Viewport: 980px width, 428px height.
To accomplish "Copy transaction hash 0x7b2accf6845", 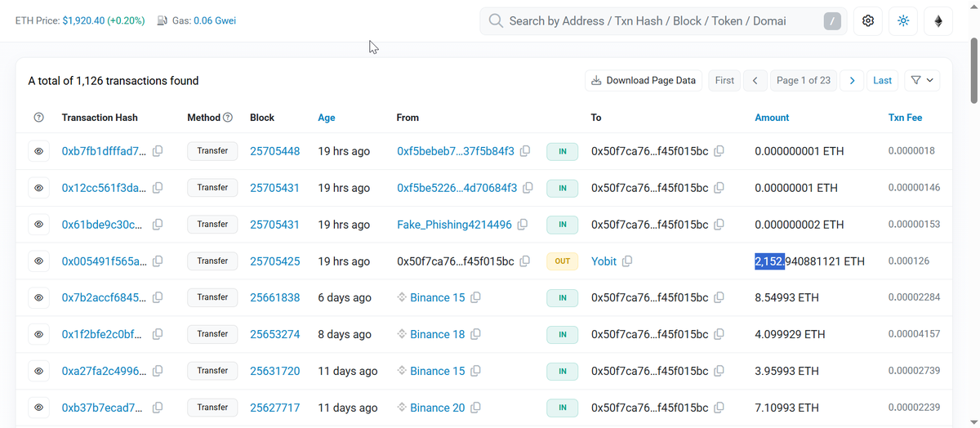I will point(158,297).
